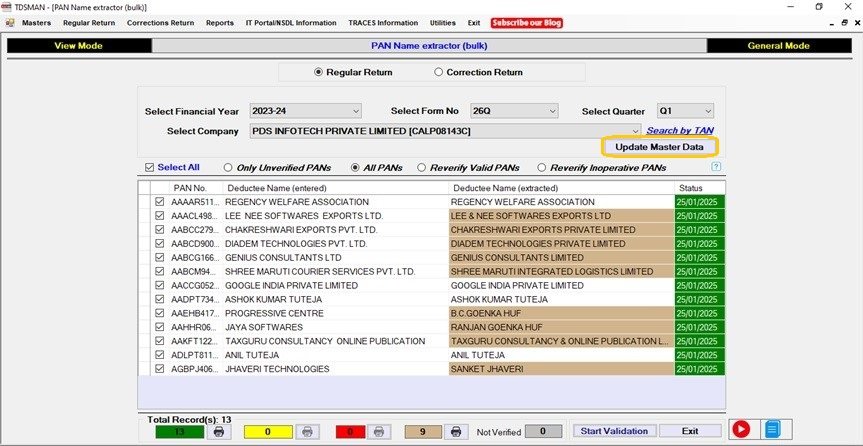Click the grey Not Verified count box

[x=543, y=432]
